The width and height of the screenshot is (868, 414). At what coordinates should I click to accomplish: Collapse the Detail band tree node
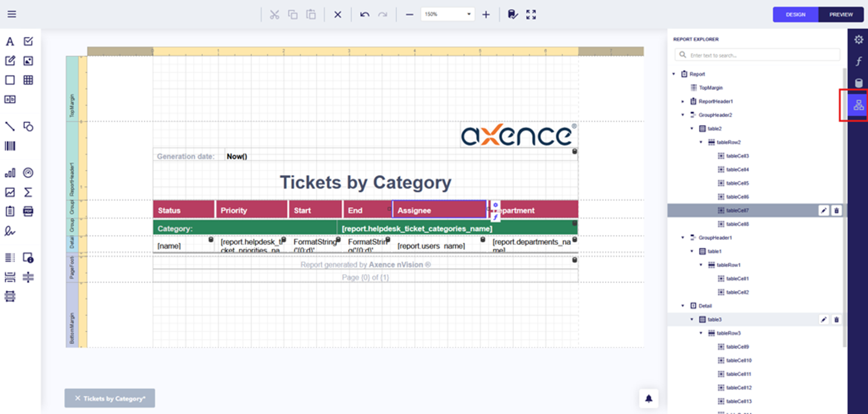(x=682, y=306)
